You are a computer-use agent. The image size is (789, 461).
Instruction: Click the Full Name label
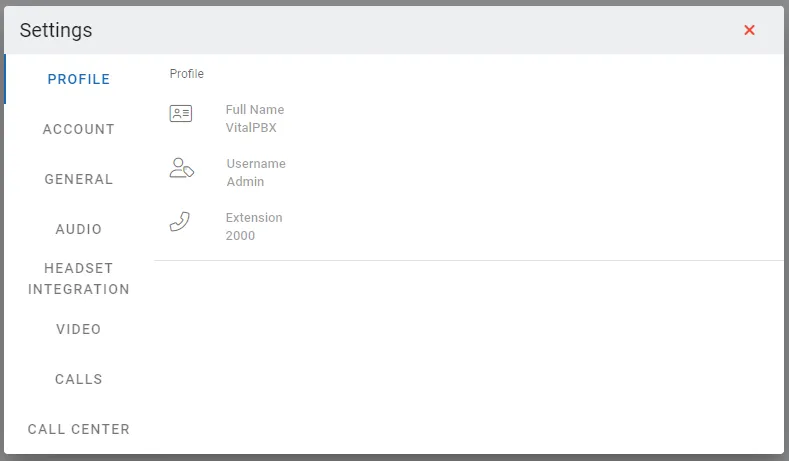(255, 110)
